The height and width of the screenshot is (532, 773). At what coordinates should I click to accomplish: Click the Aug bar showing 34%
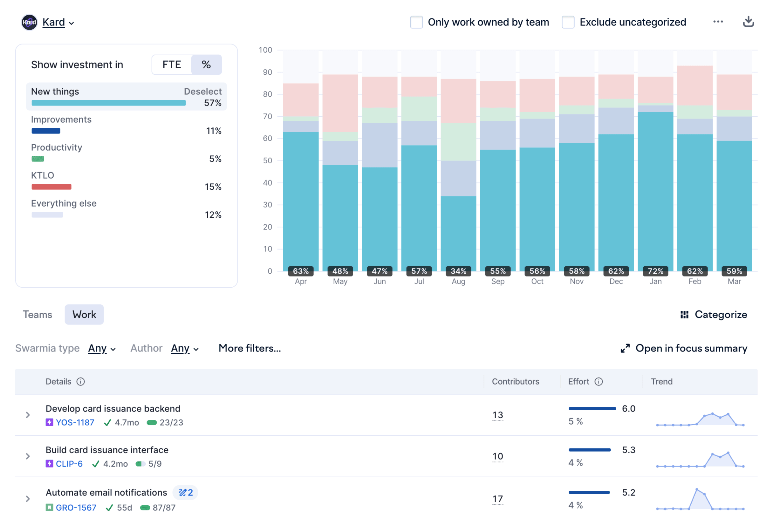[x=458, y=233]
